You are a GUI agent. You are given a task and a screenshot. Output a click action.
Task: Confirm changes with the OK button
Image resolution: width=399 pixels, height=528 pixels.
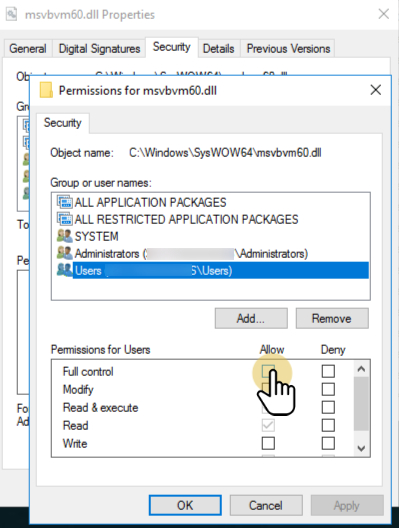pos(185,505)
